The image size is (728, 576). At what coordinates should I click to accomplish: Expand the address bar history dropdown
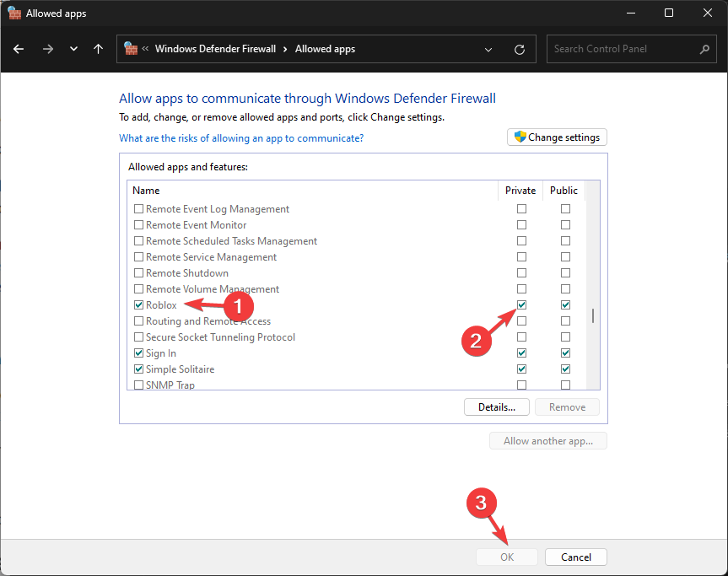coord(488,49)
